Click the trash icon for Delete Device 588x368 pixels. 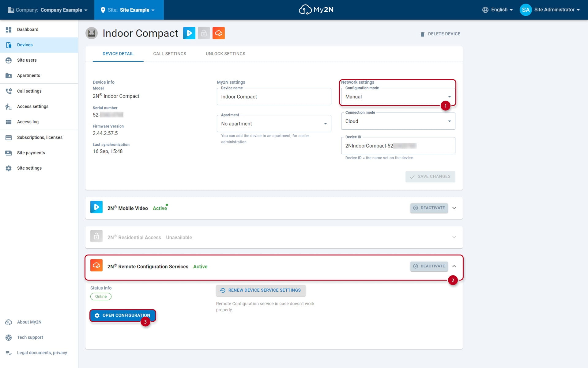pyautogui.click(x=423, y=34)
